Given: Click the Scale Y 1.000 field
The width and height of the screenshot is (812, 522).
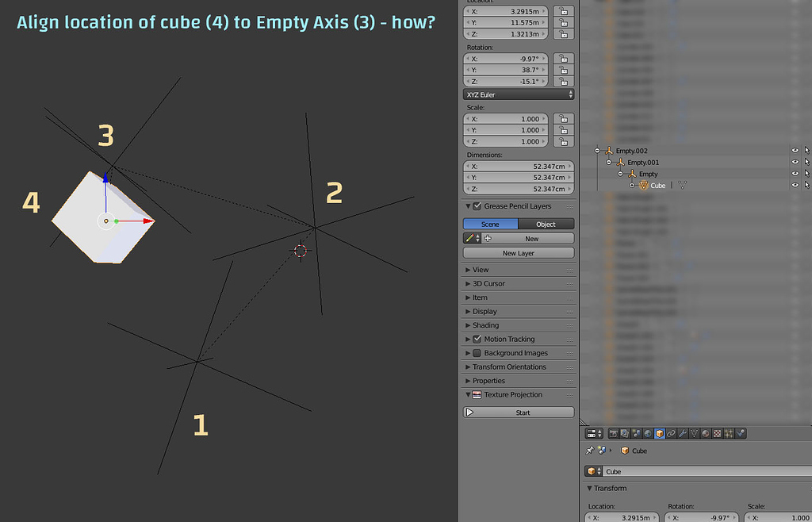Looking at the screenshot, I should [x=505, y=130].
